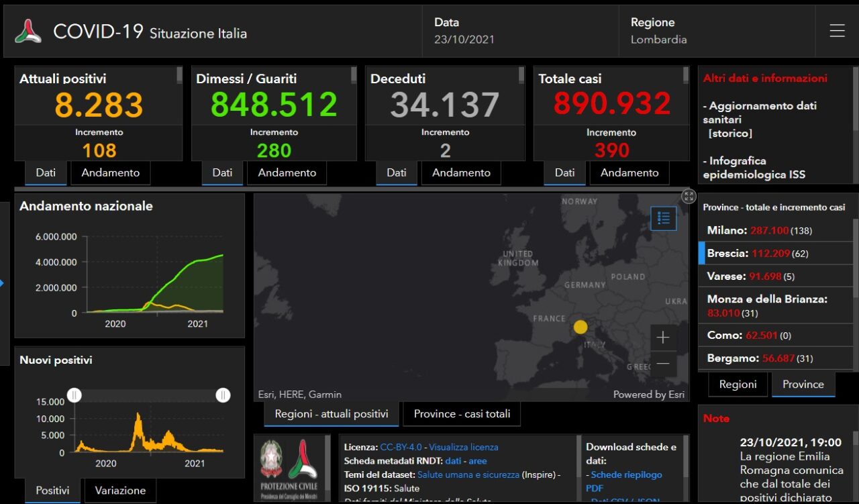Switch to Andamento tab under Attuali positivi
The width and height of the screenshot is (859, 504).
[x=111, y=172]
